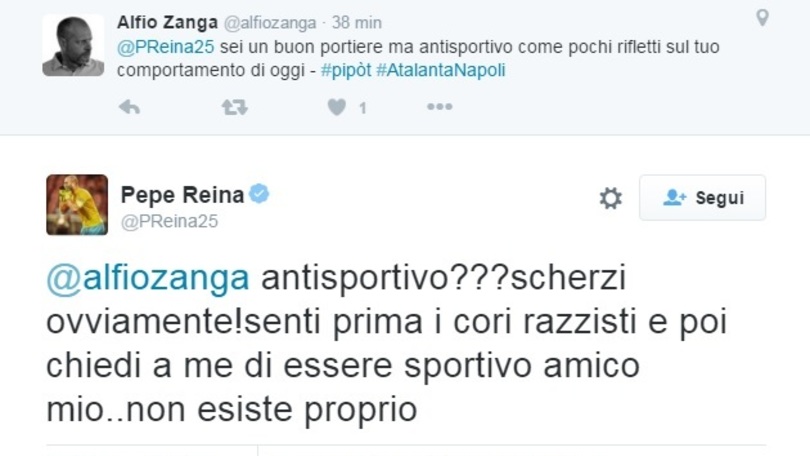Open Alfio Zanga's profile picture
The width and height of the screenshot is (810, 456).
click(73, 45)
